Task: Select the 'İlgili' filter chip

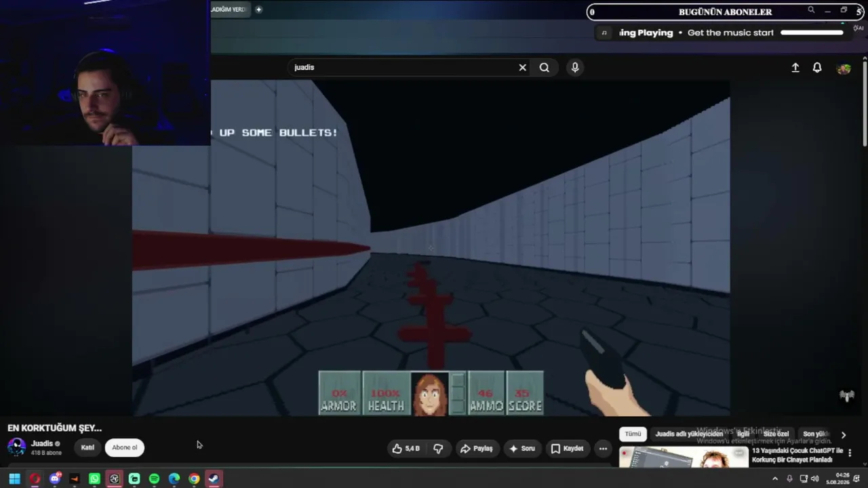Action: (x=743, y=434)
